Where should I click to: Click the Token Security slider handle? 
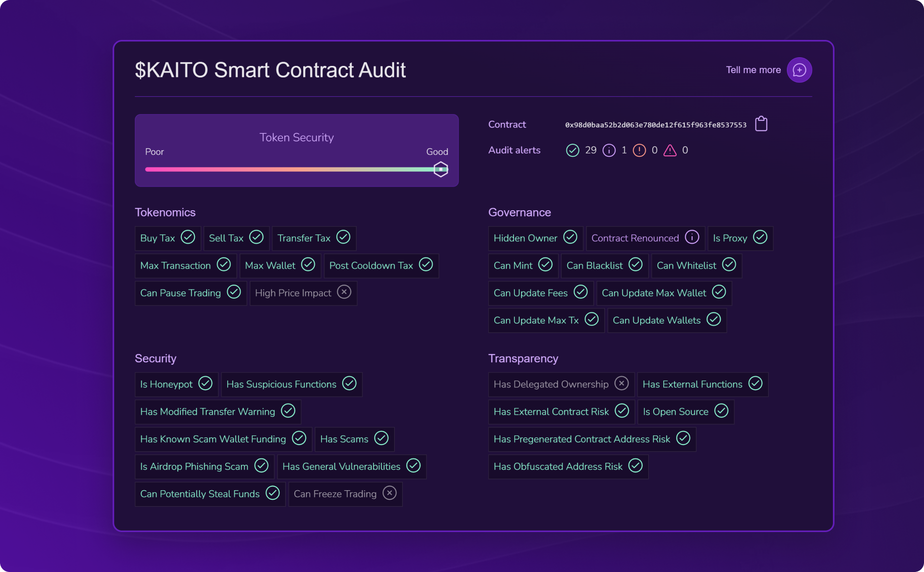[440, 169]
